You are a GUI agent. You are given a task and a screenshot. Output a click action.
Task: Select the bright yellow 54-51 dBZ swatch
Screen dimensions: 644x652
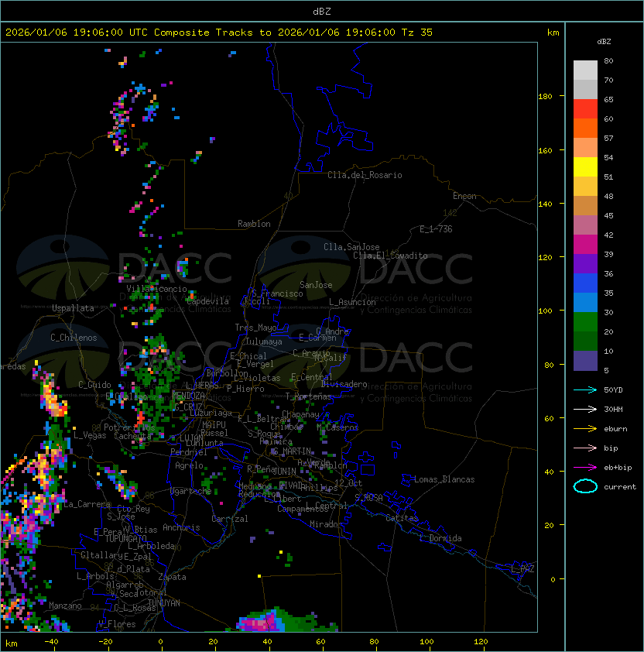coord(585,167)
